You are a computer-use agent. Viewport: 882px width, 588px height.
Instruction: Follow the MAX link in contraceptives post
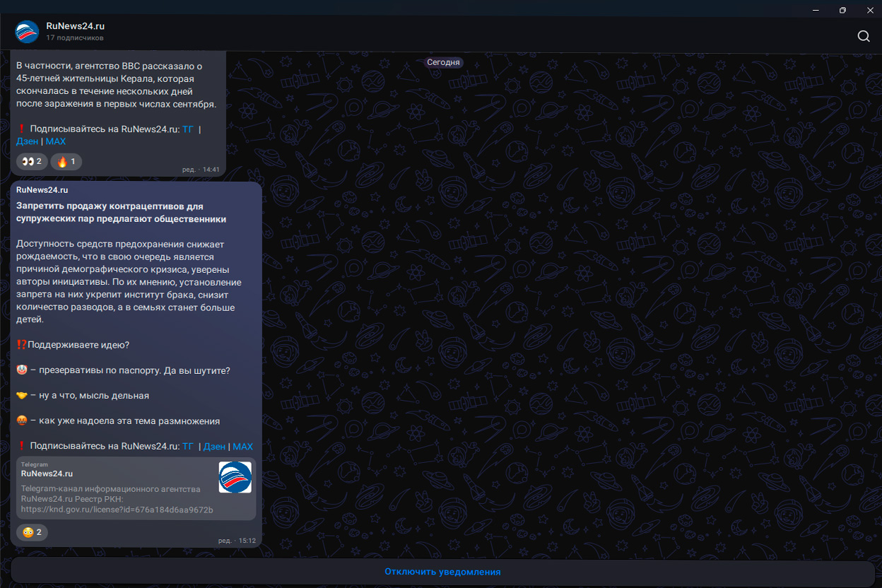click(x=242, y=446)
